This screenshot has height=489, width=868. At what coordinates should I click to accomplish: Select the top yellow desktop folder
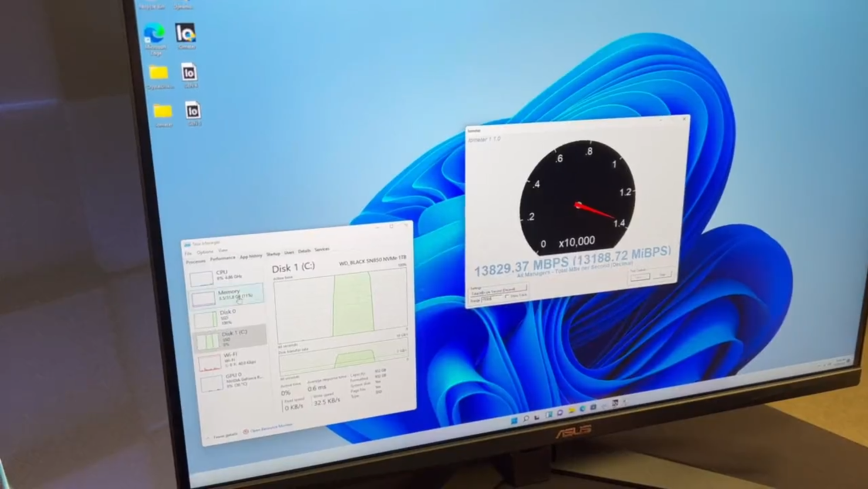click(x=159, y=74)
